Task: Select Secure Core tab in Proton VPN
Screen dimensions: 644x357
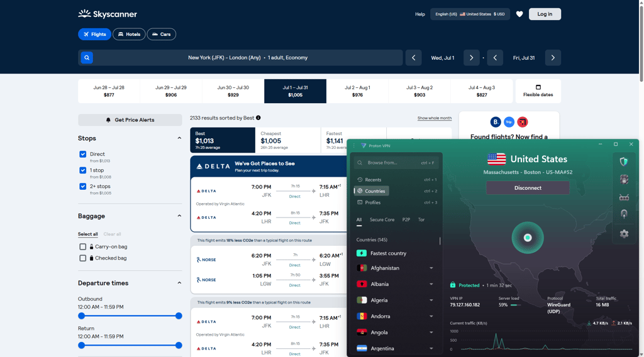Action: point(382,219)
